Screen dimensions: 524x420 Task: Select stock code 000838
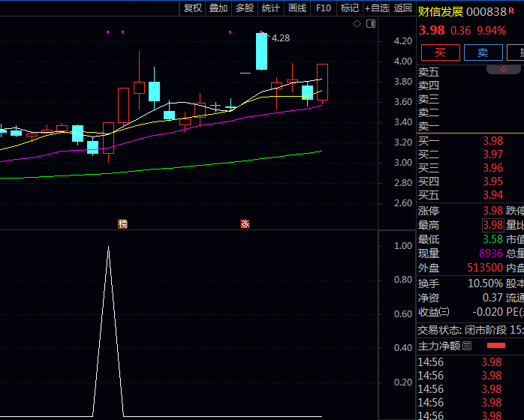click(486, 12)
